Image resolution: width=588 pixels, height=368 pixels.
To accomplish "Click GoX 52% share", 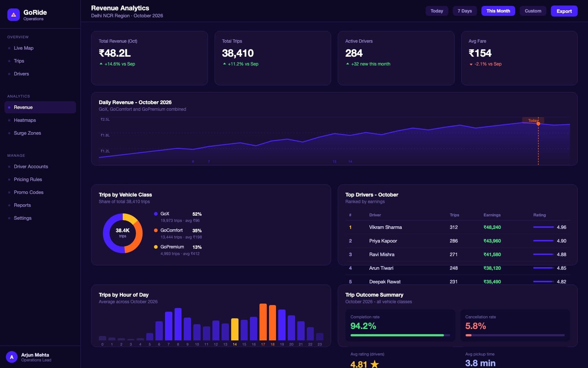I will pyautogui.click(x=197, y=214).
